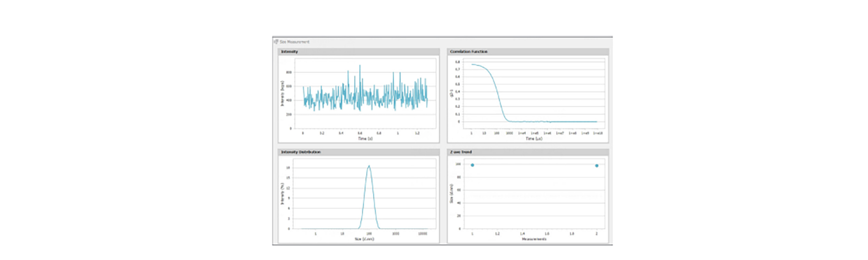The height and width of the screenshot is (260, 868).
Task: Click start of the correlation function curve
Action: click(x=472, y=64)
